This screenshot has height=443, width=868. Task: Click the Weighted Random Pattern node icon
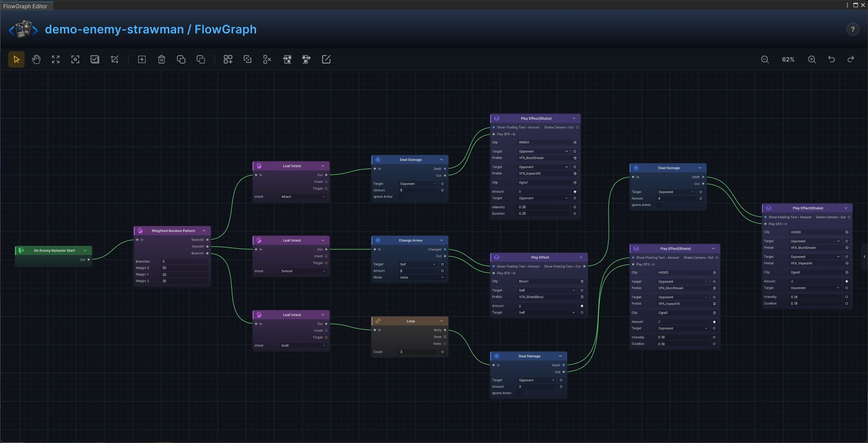pos(140,231)
